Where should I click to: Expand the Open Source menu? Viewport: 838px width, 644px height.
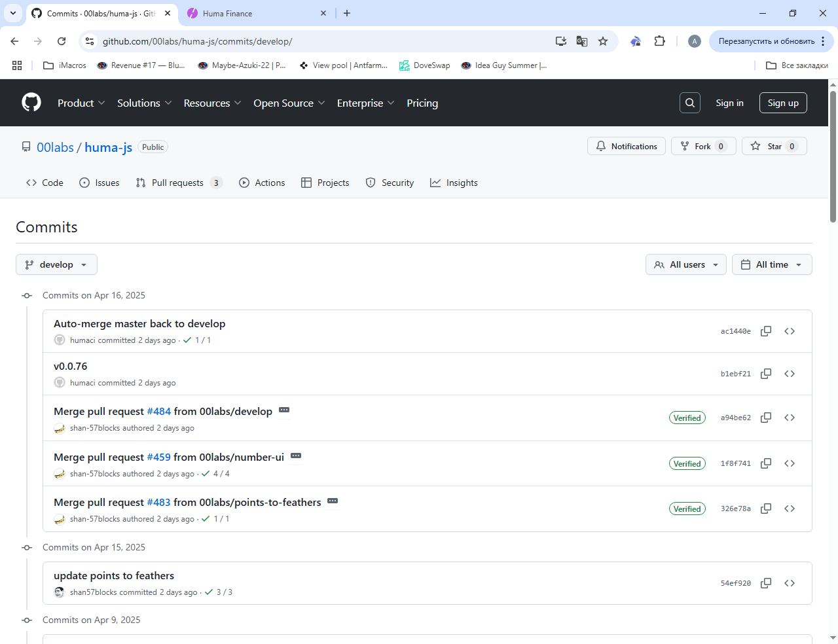pos(289,103)
